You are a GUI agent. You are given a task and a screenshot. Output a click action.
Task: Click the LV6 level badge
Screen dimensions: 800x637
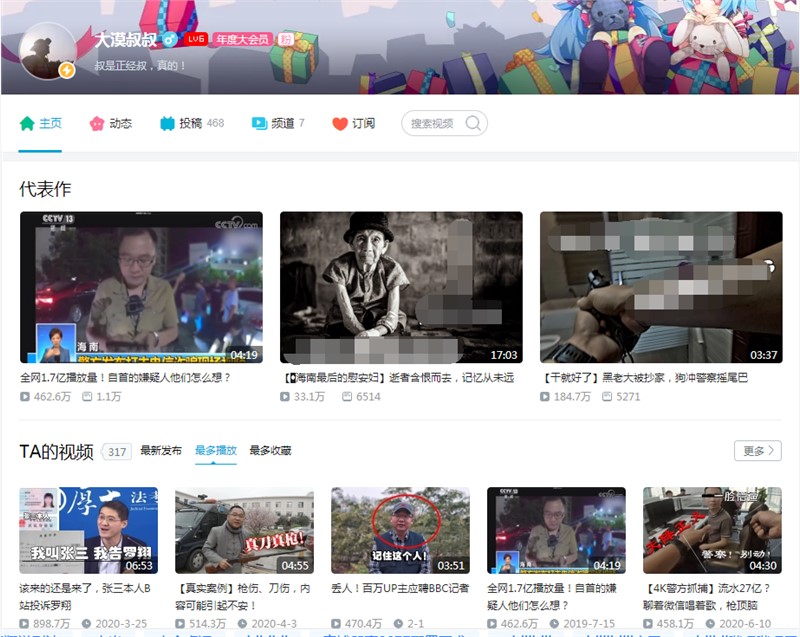coord(195,39)
